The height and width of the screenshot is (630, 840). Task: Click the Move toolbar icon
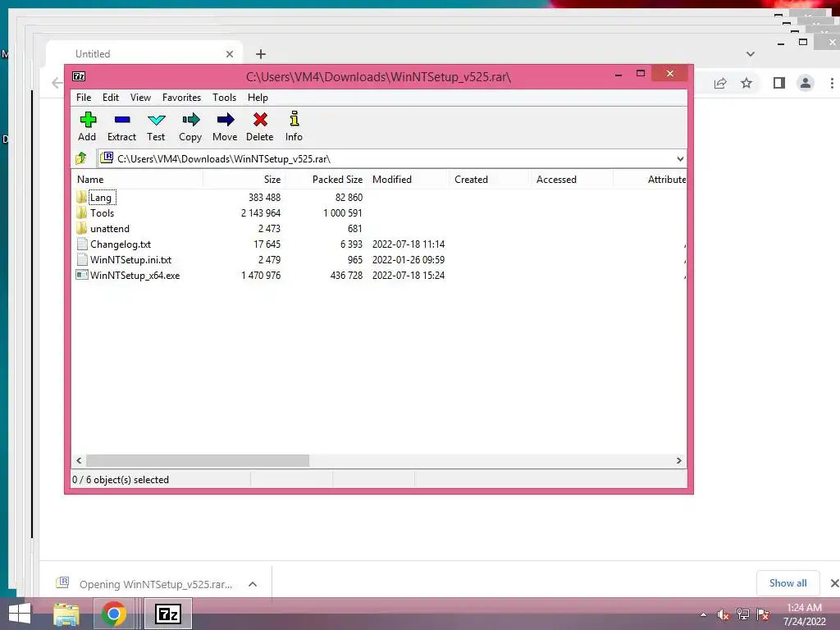(x=225, y=120)
